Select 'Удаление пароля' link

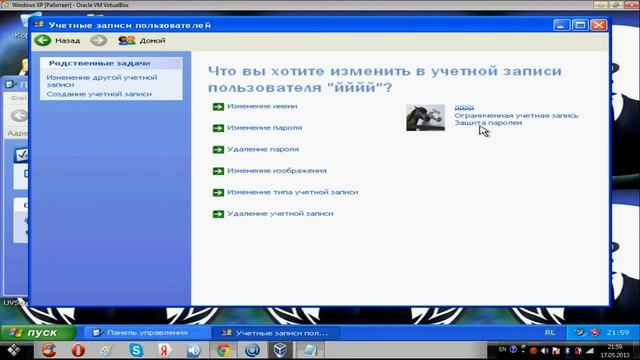point(263,149)
